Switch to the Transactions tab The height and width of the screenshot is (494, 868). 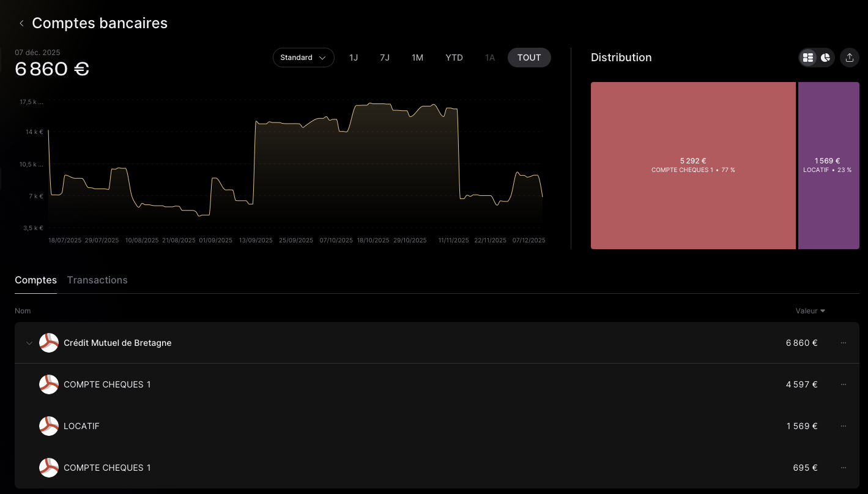[97, 280]
